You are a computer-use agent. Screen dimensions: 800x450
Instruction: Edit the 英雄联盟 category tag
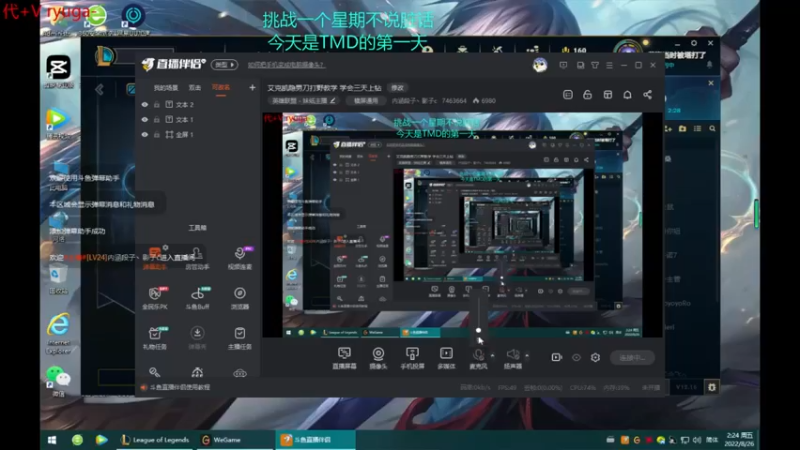304,101
